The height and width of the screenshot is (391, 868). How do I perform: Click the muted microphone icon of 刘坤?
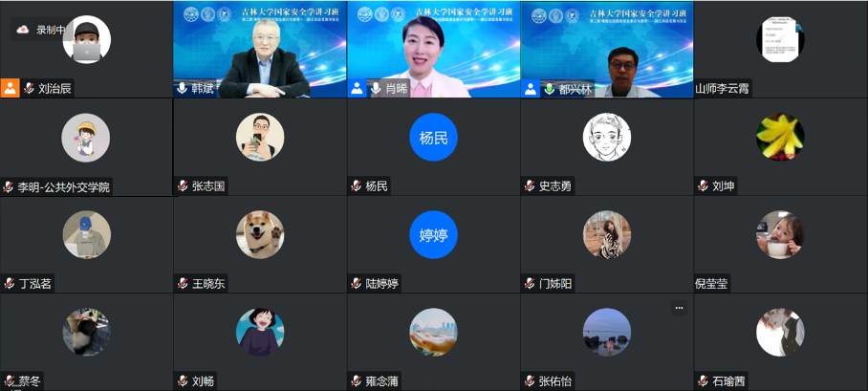click(x=703, y=186)
